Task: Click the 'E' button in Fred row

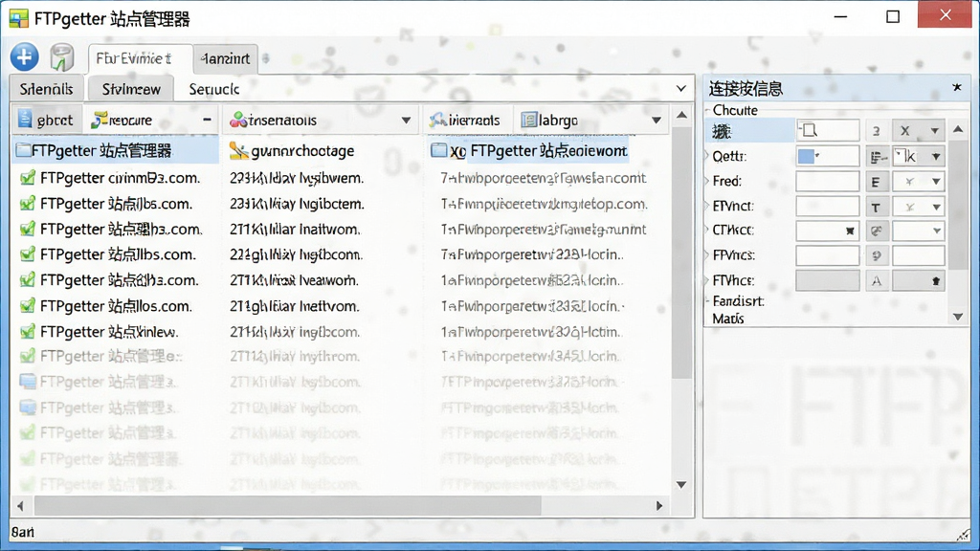Action: coord(877,182)
